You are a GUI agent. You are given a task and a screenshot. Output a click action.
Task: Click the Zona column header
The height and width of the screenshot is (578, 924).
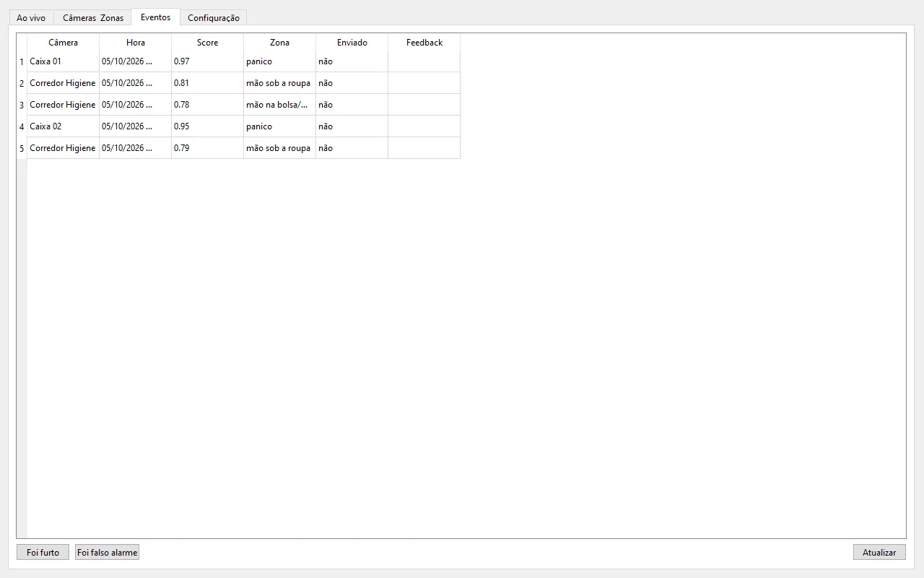click(x=279, y=43)
